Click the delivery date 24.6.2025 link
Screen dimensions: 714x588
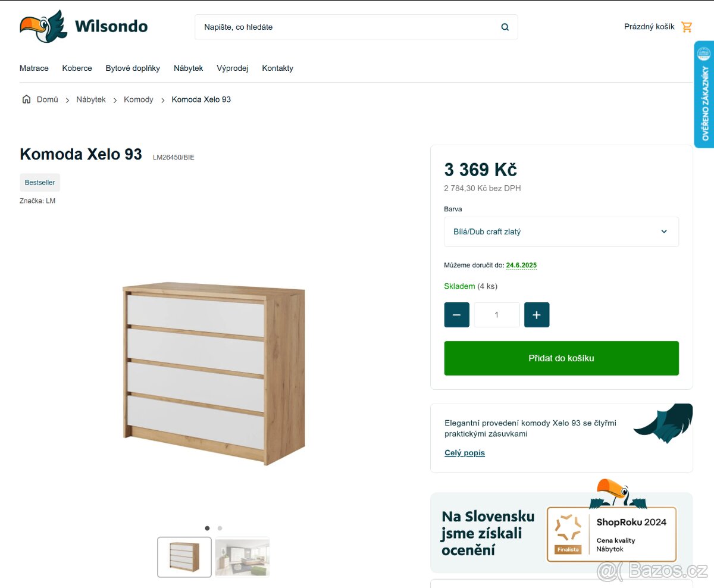521,265
